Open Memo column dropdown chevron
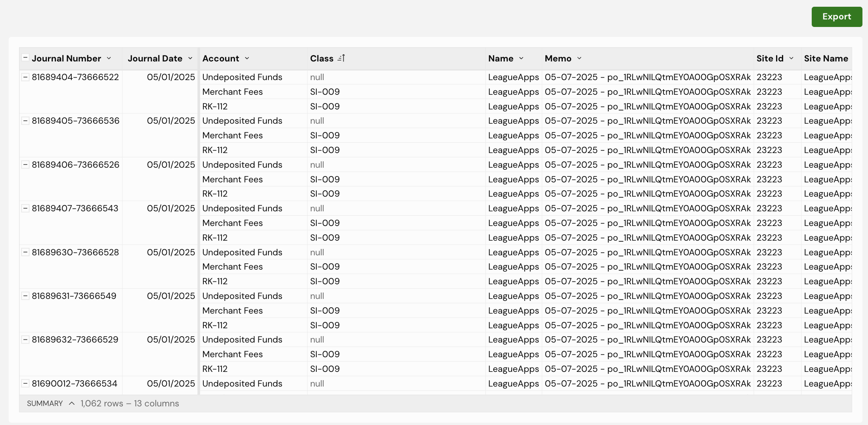Screen dimensions: 868x425 click(x=579, y=58)
